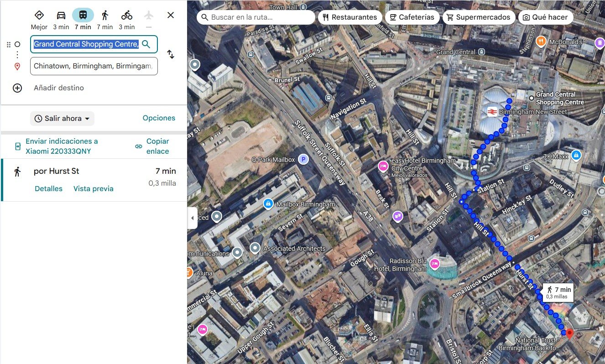Viewport: 605px width, 364px height.
Task: Select the driving travel mode icon
Action: (x=61, y=16)
